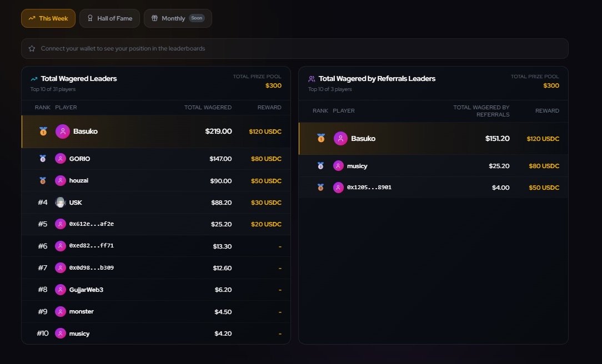Click Basuko's avatar in Referrals Leaders
Image resolution: width=602 pixels, height=364 pixels.
click(x=340, y=139)
